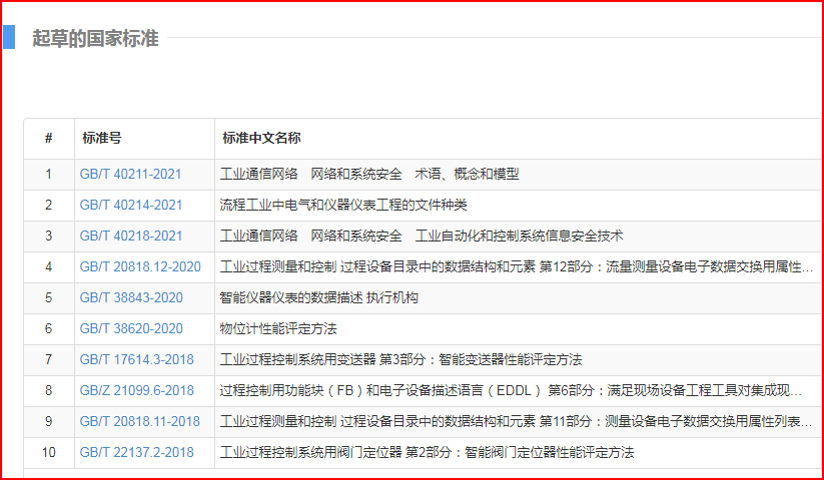Select GB/T 20818.12-2020 standard number link
The height and width of the screenshot is (480, 824).
tap(140, 267)
